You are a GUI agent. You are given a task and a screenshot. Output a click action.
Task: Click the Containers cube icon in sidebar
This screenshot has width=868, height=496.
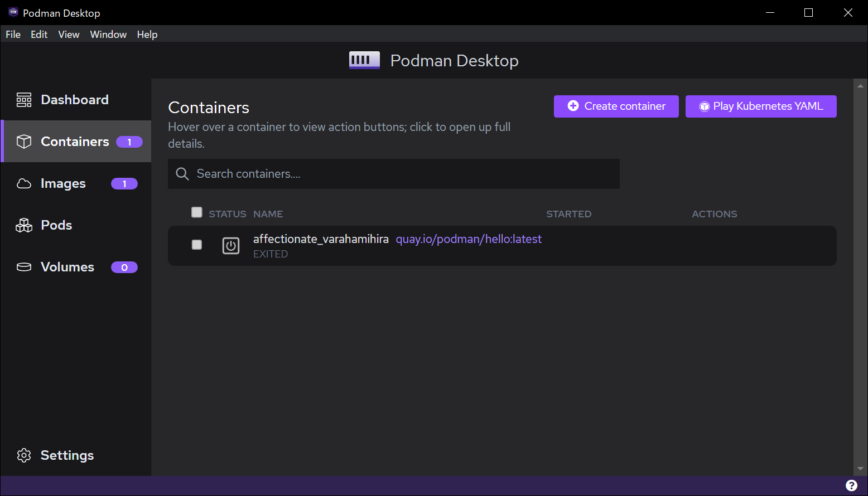coord(24,142)
